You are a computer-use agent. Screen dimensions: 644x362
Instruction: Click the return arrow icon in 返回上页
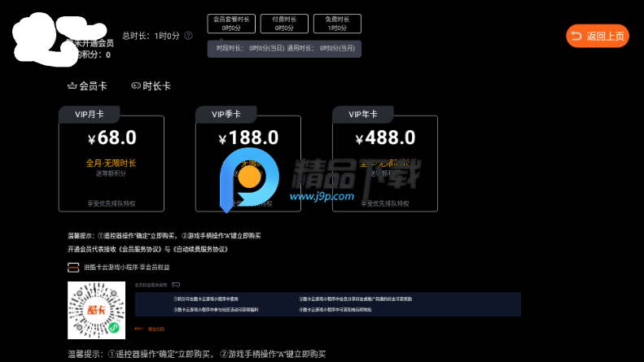(x=576, y=36)
